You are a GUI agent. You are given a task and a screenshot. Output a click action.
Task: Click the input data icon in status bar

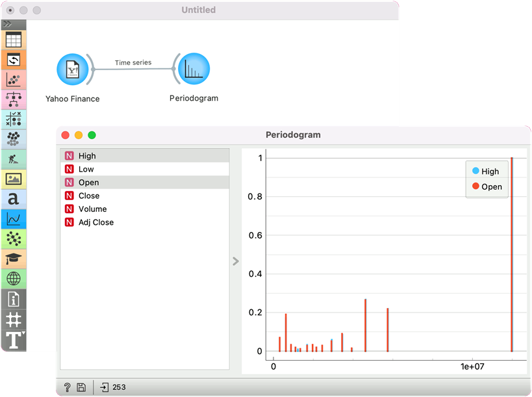[104, 387]
